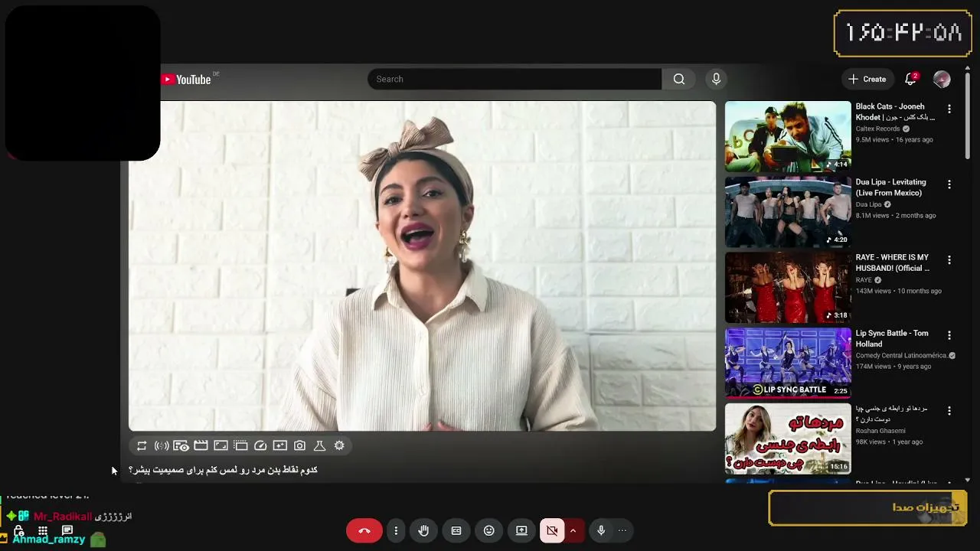The image size is (980, 551).
Task: Open the RAYE Where Is My Husband thumbnail
Action: tap(788, 288)
